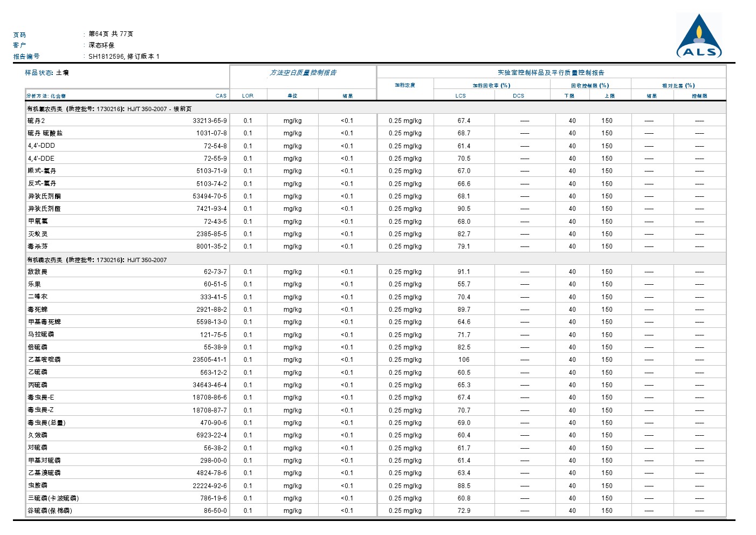This screenshot has width=756, height=535.
Task: Select the LOR column header
Action: click(x=248, y=96)
